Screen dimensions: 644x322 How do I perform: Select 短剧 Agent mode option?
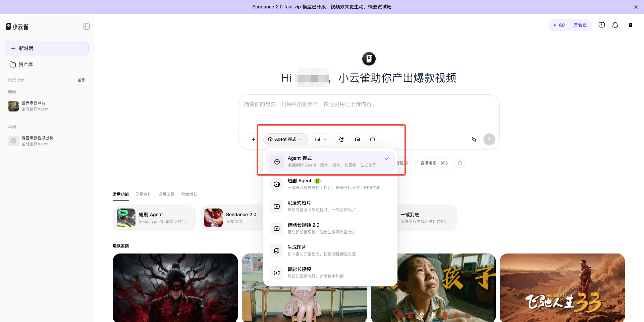tap(330, 184)
